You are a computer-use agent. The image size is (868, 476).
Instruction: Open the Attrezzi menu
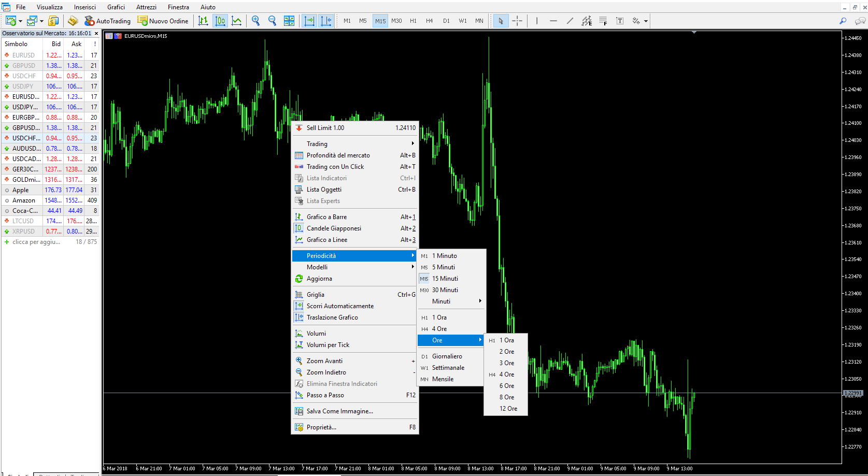coord(146,7)
